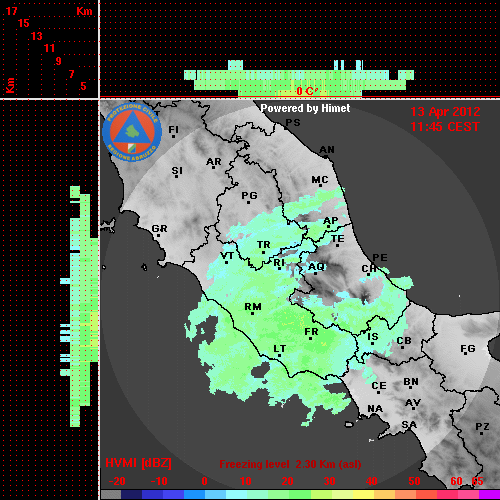Image resolution: width=500 pixels, height=500 pixels.
Task: Select the FR city label on the map
Action: coord(311,332)
